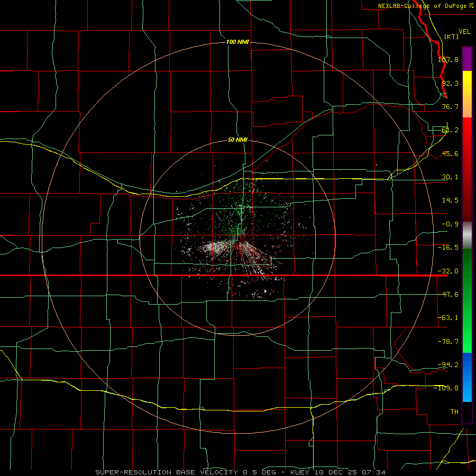476x476 pixels.
Task: Click the -47.6 velocity scale value
Action: (448, 295)
